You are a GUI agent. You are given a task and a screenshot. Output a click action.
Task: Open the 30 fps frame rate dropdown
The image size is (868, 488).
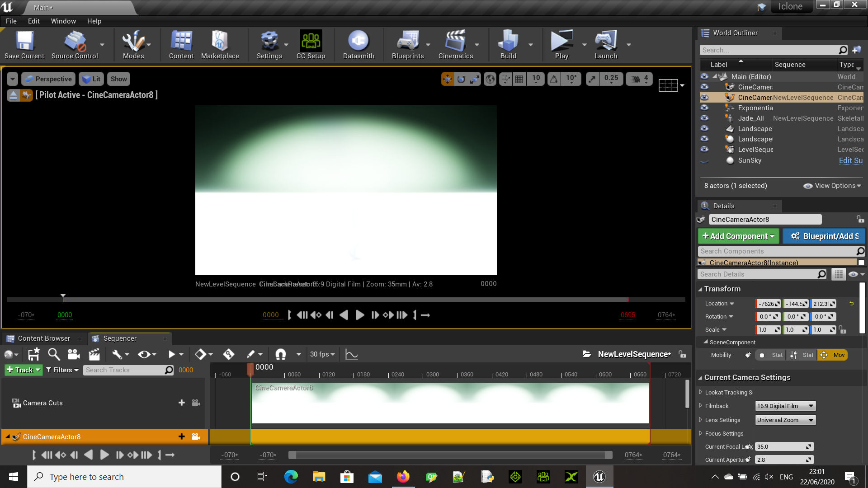coord(322,355)
